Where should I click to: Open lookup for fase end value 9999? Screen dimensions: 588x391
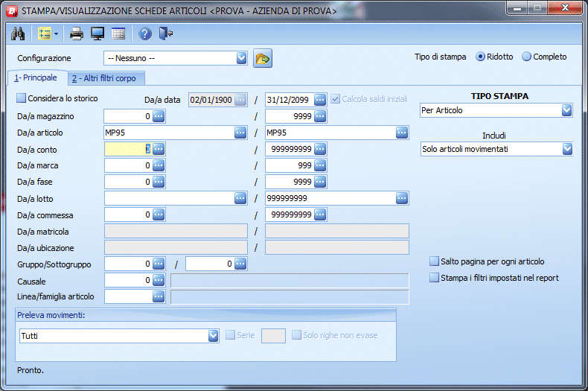click(x=320, y=182)
